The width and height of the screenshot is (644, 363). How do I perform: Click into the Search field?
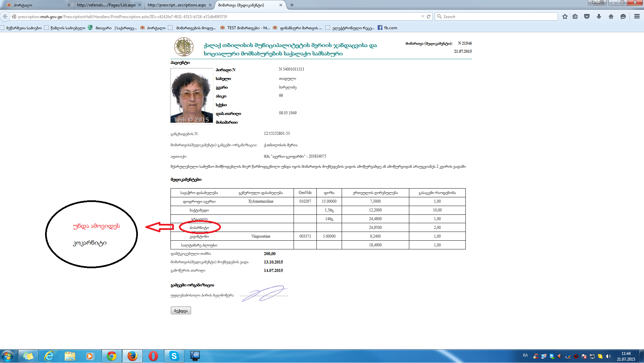(498, 16)
